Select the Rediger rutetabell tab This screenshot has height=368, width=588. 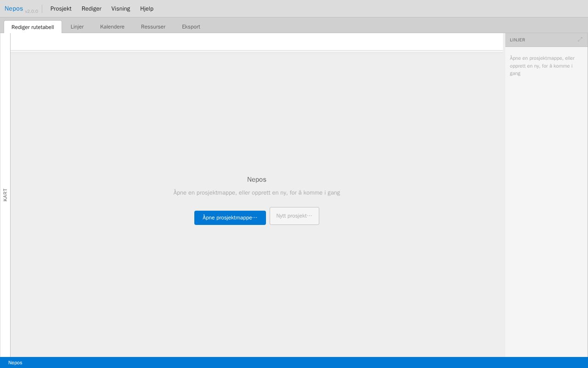pos(33,27)
